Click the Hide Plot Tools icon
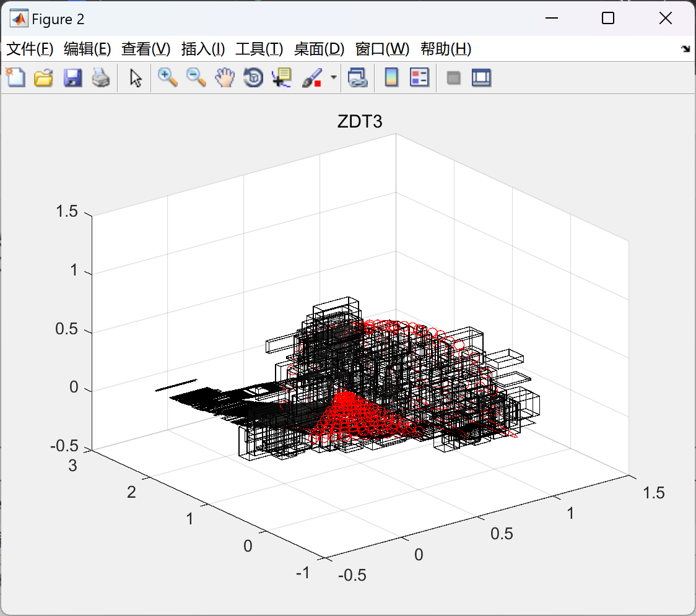The width and height of the screenshot is (696, 616). (453, 78)
